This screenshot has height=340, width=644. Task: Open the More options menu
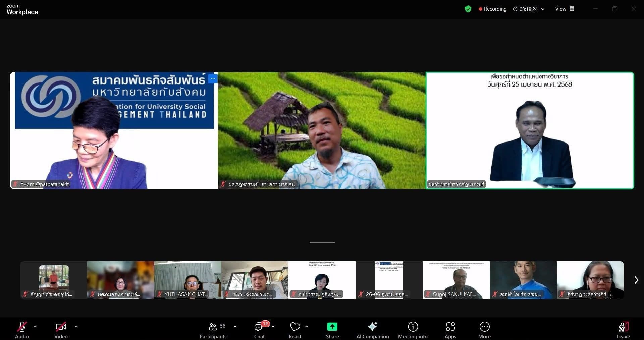coord(484,330)
